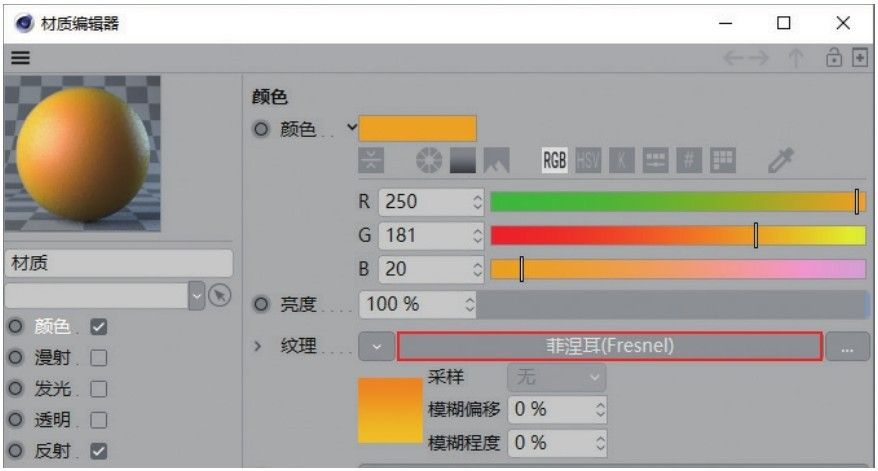
Task: Expand the 纹理 section disclosure arrow
Action: (257, 347)
